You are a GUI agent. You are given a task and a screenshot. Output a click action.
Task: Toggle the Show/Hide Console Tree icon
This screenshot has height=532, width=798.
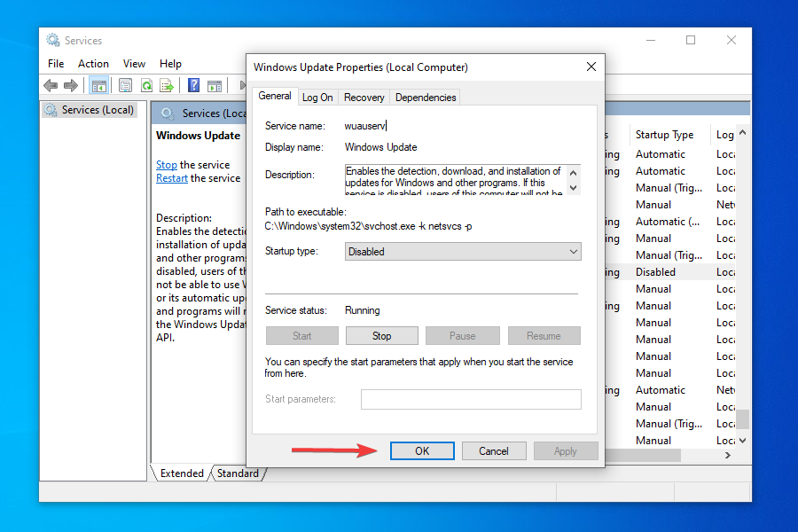[99, 84]
